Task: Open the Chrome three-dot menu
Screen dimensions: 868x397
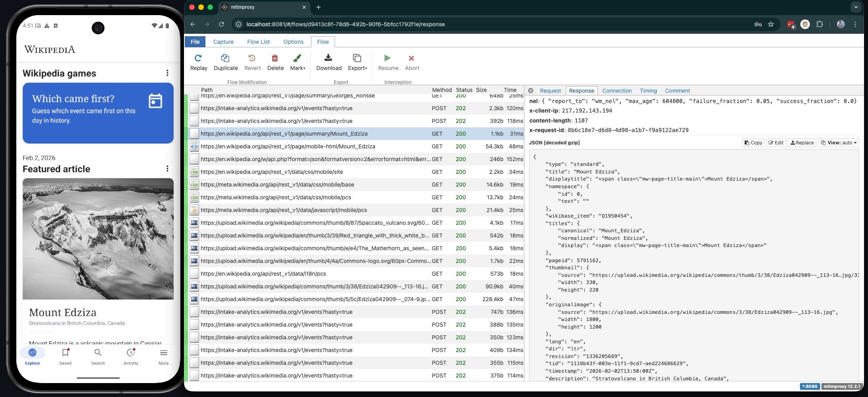Action: click(855, 24)
